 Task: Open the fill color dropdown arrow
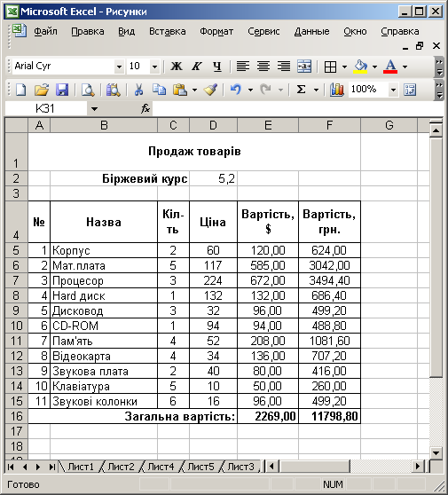click(374, 67)
